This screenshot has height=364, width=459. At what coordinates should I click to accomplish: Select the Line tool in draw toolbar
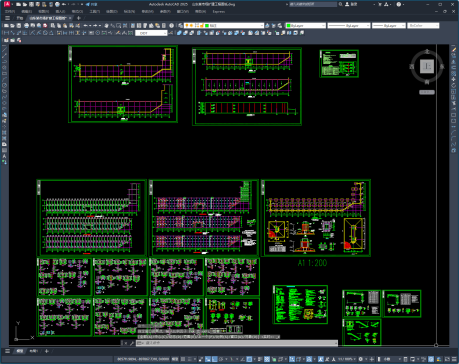tap(4, 50)
